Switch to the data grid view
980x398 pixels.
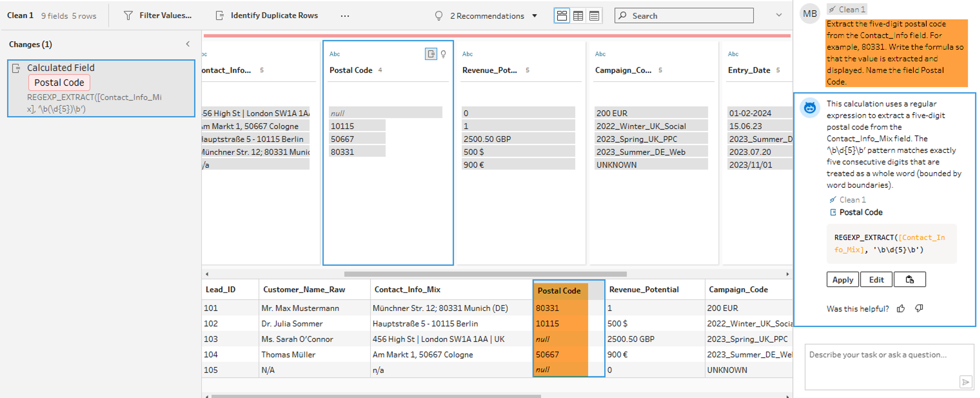(578, 16)
